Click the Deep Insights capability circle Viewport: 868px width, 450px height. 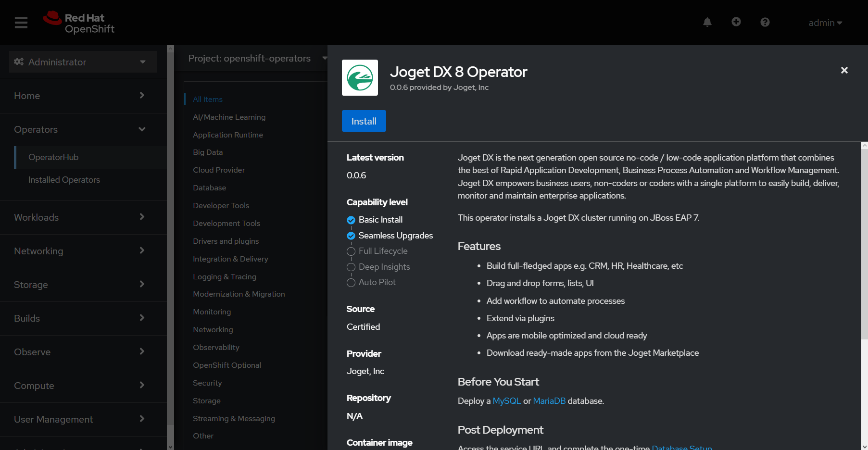[x=351, y=267]
